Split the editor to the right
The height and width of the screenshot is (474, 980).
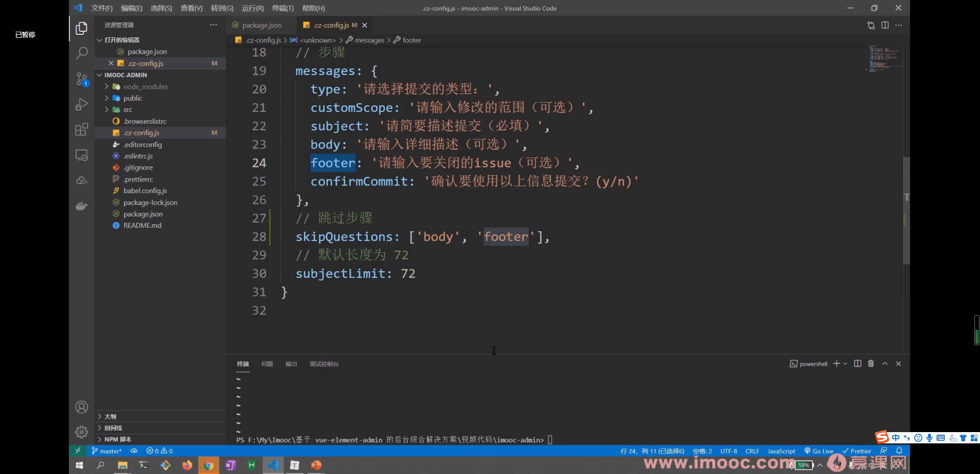[x=885, y=25]
